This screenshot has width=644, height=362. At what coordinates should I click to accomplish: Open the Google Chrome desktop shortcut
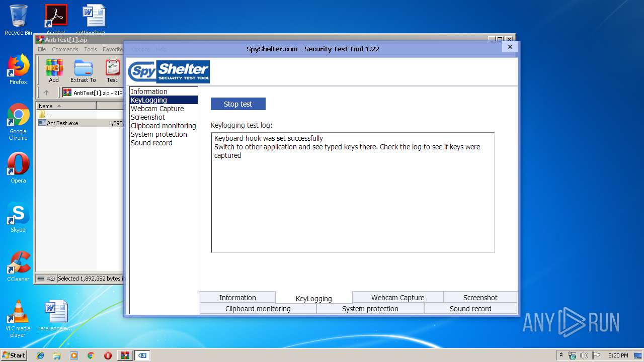(x=18, y=122)
